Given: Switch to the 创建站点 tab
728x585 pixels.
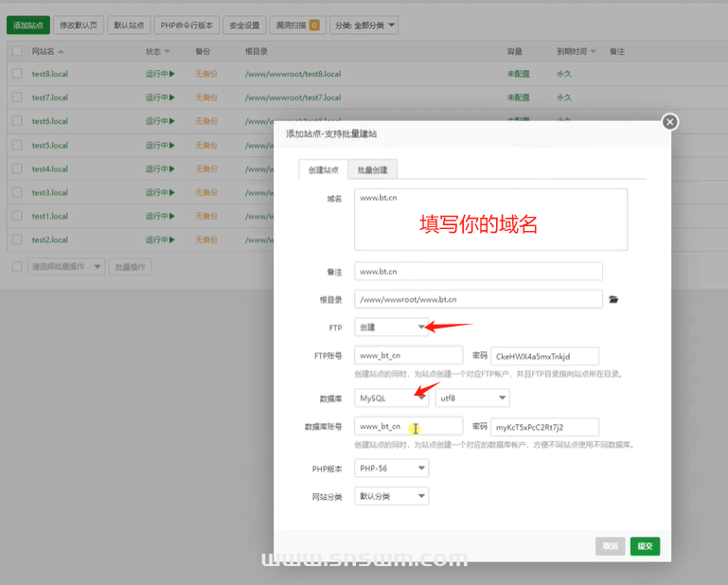Looking at the screenshot, I should (x=323, y=170).
